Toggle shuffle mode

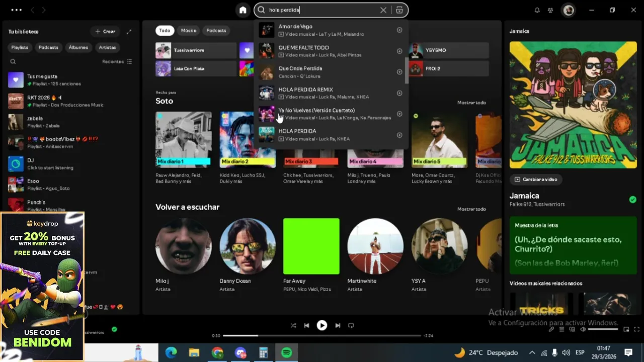(x=293, y=325)
